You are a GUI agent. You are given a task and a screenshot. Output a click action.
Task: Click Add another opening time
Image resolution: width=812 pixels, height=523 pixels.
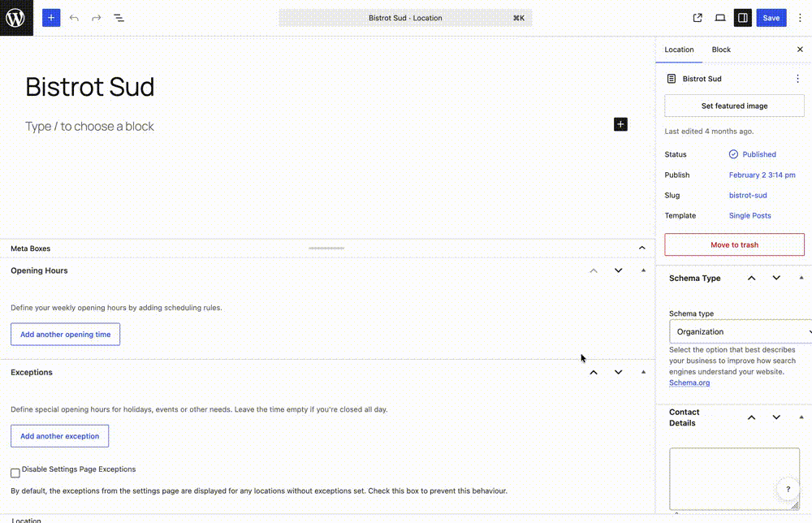[65, 335]
